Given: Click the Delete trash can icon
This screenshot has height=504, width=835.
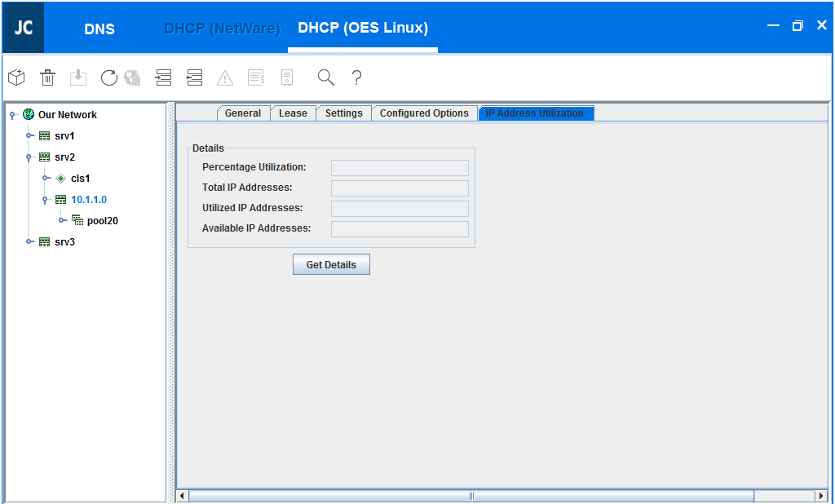Looking at the screenshot, I should click(48, 77).
